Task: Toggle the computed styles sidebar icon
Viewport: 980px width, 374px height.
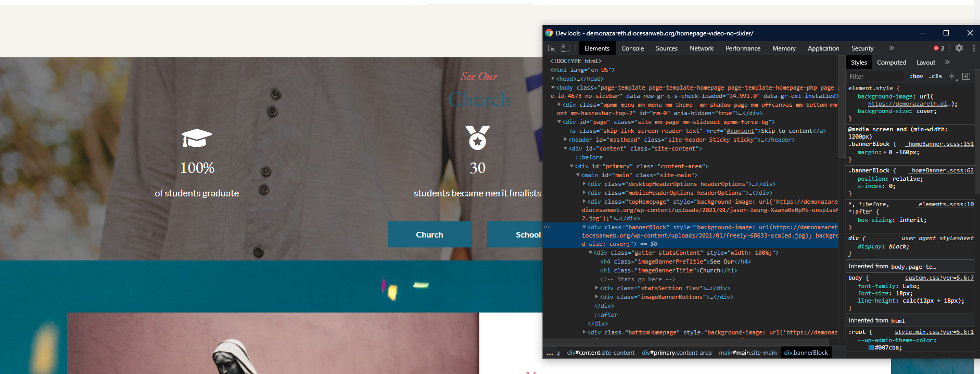Action: pos(966,77)
